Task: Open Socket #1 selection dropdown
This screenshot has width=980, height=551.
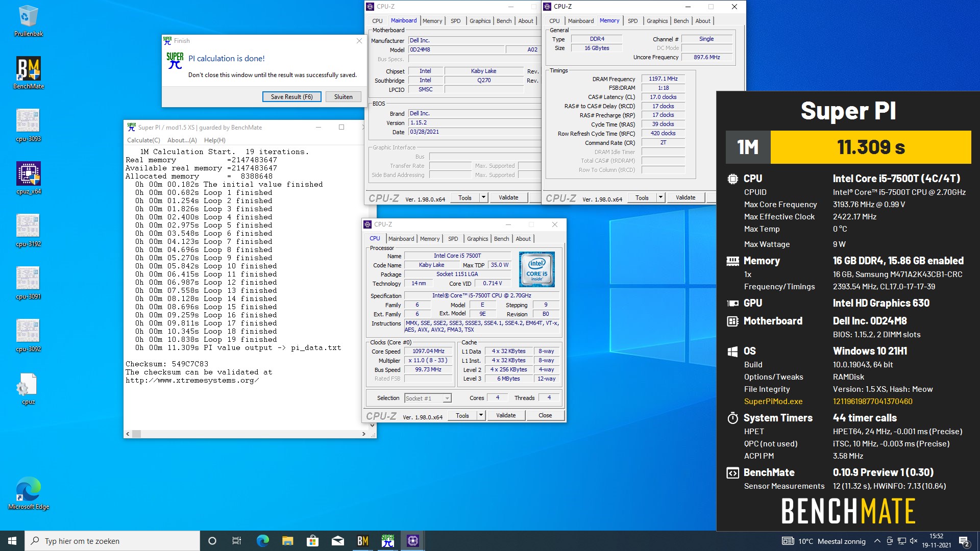Action: [428, 398]
